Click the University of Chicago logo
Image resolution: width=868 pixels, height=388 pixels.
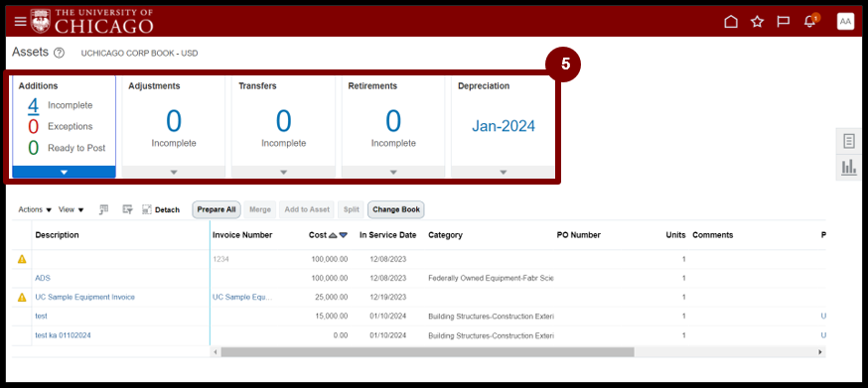click(92, 21)
